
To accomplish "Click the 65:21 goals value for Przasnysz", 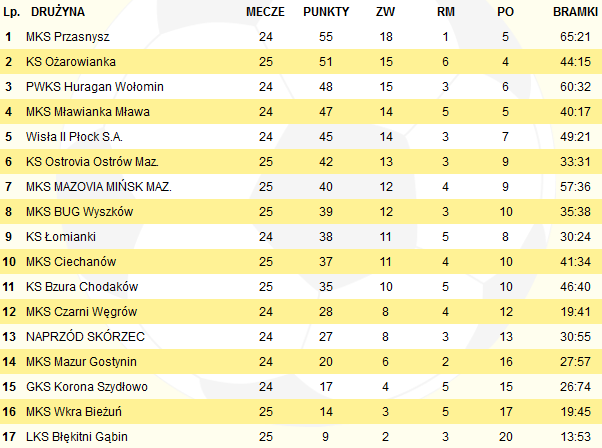I will [x=575, y=37].
